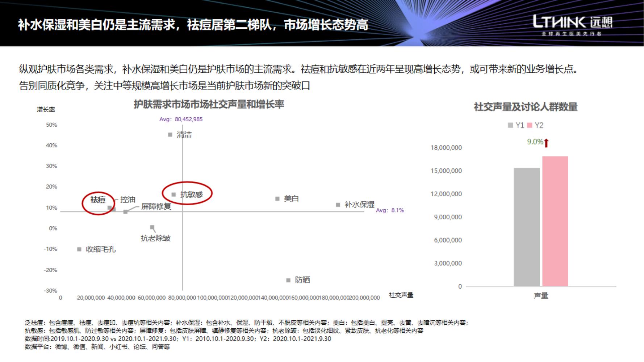Screen dimensions: 644x362
Task: Click the circled 抗敏感 point
Action: pos(173,195)
